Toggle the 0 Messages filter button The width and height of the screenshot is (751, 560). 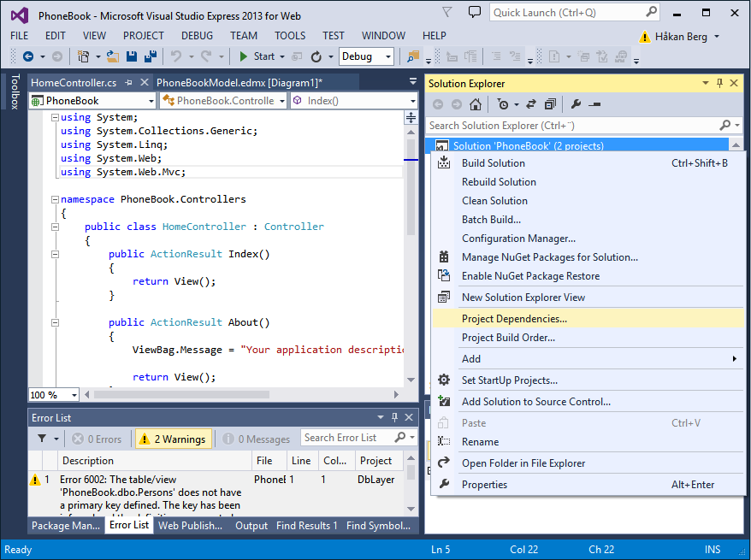click(x=257, y=439)
